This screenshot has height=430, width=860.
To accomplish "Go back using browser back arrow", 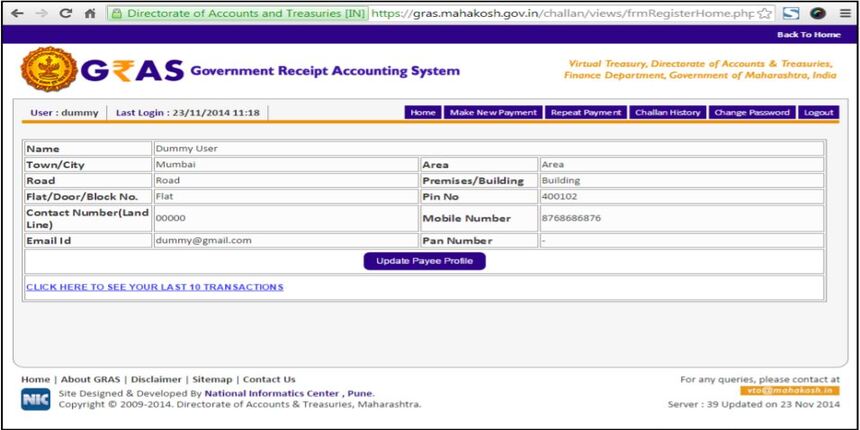I will pos(17,14).
